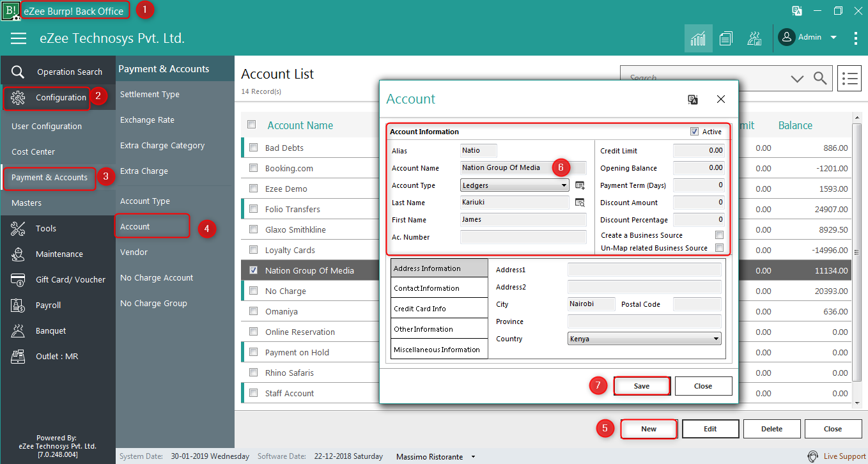868x464 pixels.
Task: Open Settlement Type menu item
Action: 150,94
